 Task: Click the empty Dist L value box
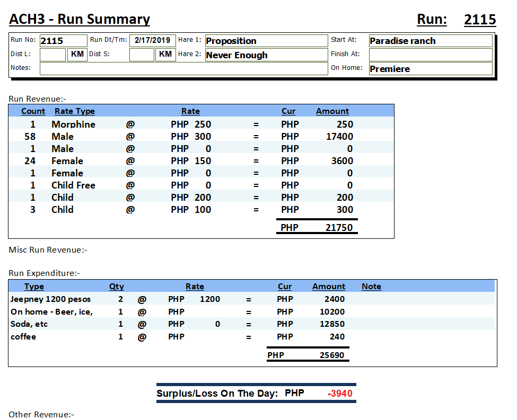(x=52, y=55)
